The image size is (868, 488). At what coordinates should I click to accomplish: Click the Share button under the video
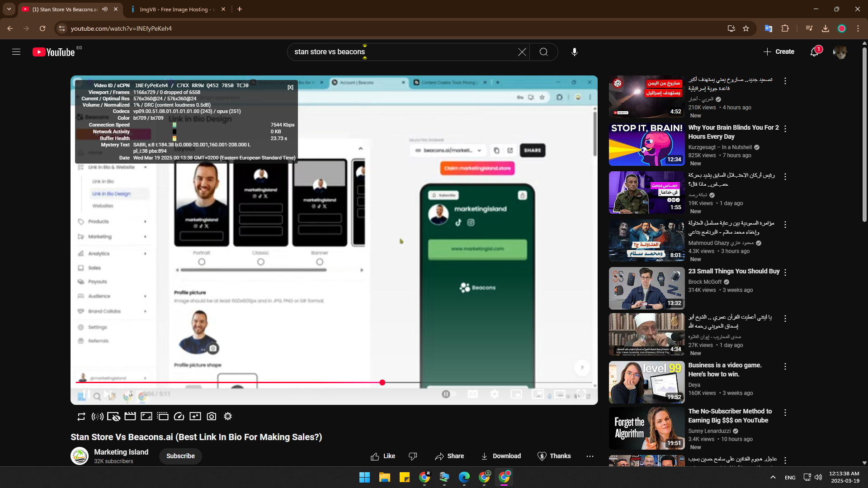point(449,456)
